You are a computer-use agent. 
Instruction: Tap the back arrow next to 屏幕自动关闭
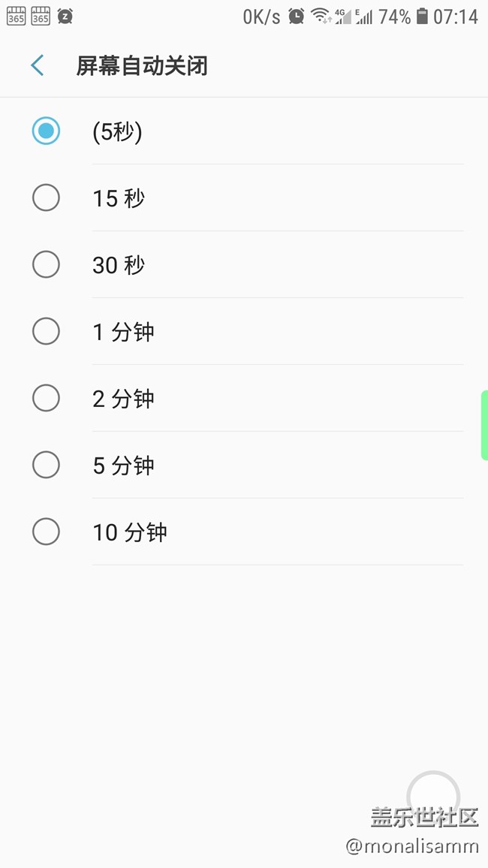(36, 65)
